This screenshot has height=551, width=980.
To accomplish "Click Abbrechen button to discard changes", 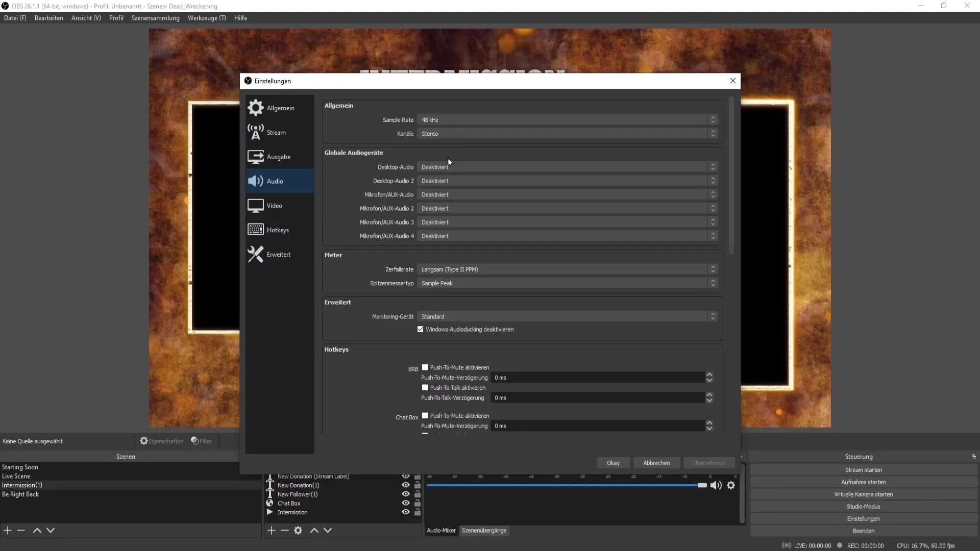I will [x=656, y=463].
